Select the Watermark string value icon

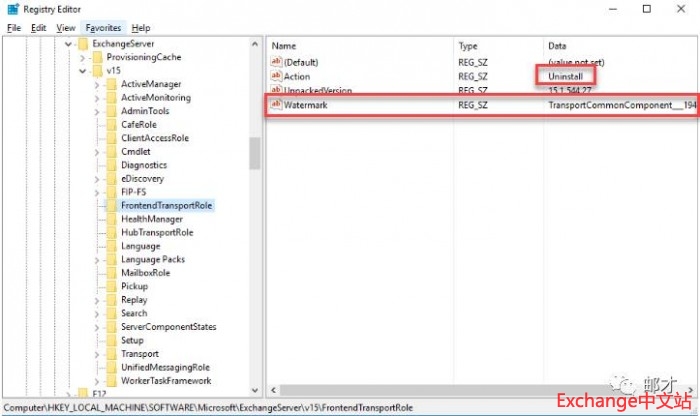[277, 105]
